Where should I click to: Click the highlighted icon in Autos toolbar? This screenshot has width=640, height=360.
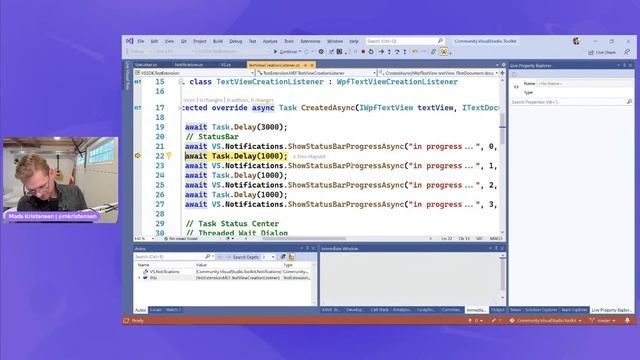[291, 257]
